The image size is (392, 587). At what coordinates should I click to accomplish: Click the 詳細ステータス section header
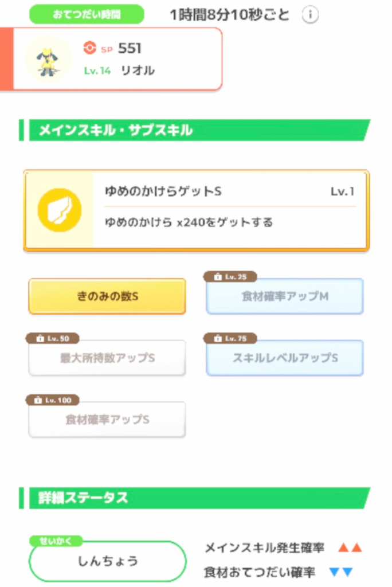pyautogui.click(x=195, y=498)
